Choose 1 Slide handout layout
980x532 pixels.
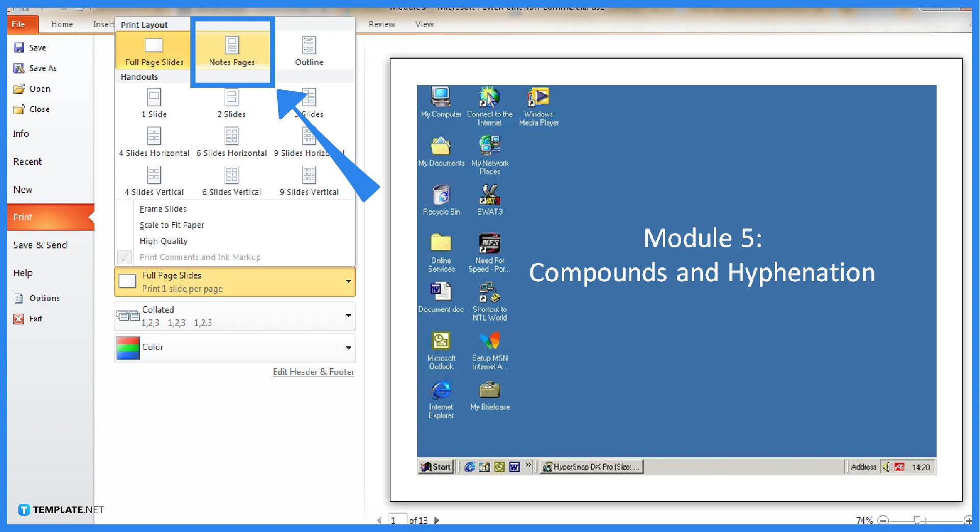[x=154, y=101]
